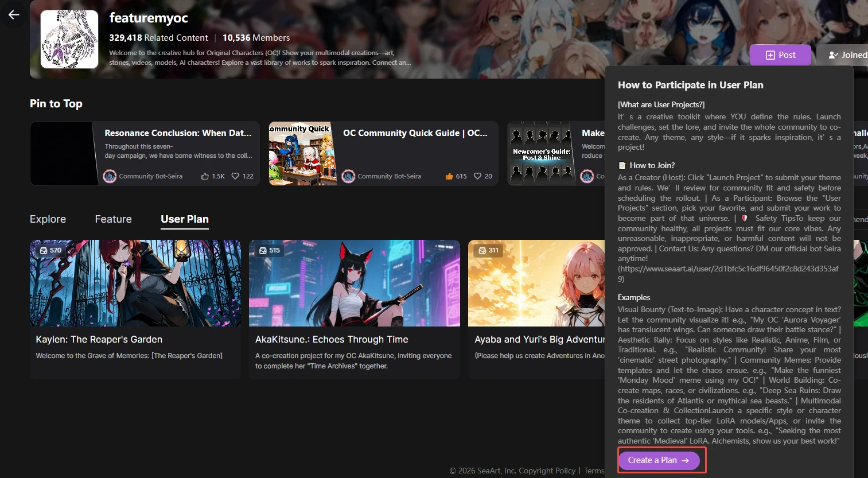This screenshot has height=478, width=868.
Task: Click the purple Post button
Action: (x=780, y=55)
